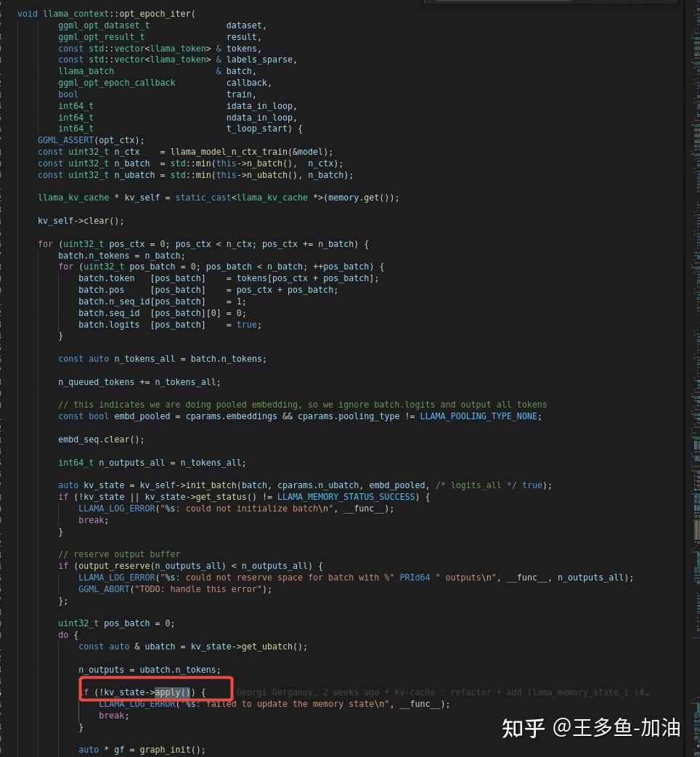Click the PRId64 format macro
The height and width of the screenshot is (757, 700).
(415, 577)
